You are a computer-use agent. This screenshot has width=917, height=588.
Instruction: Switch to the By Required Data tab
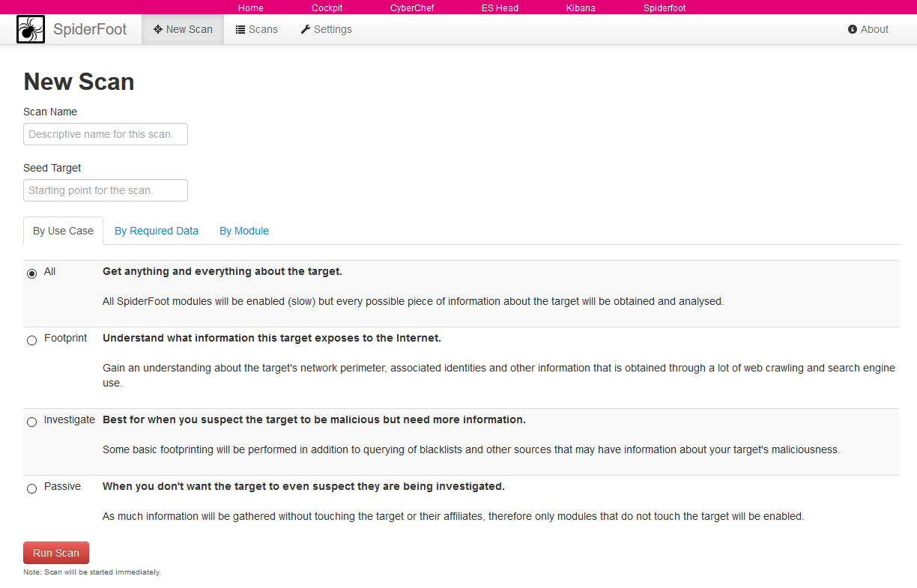157,231
